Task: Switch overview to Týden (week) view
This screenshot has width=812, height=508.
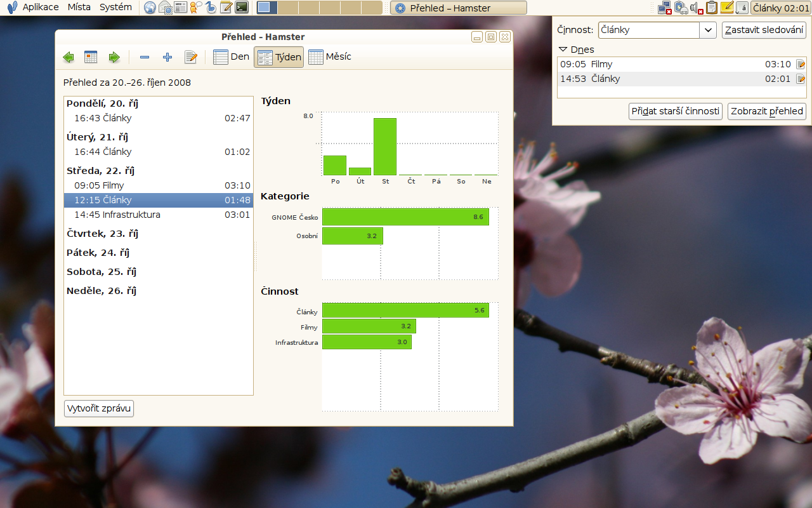Action: [x=279, y=57]
